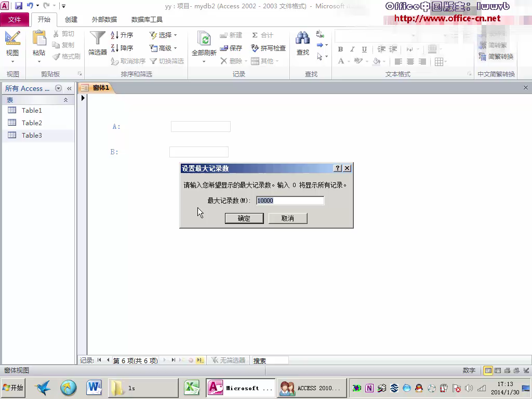Expand the 选择 selection dropdown
The image size is (532, 399).
[175, 35]
